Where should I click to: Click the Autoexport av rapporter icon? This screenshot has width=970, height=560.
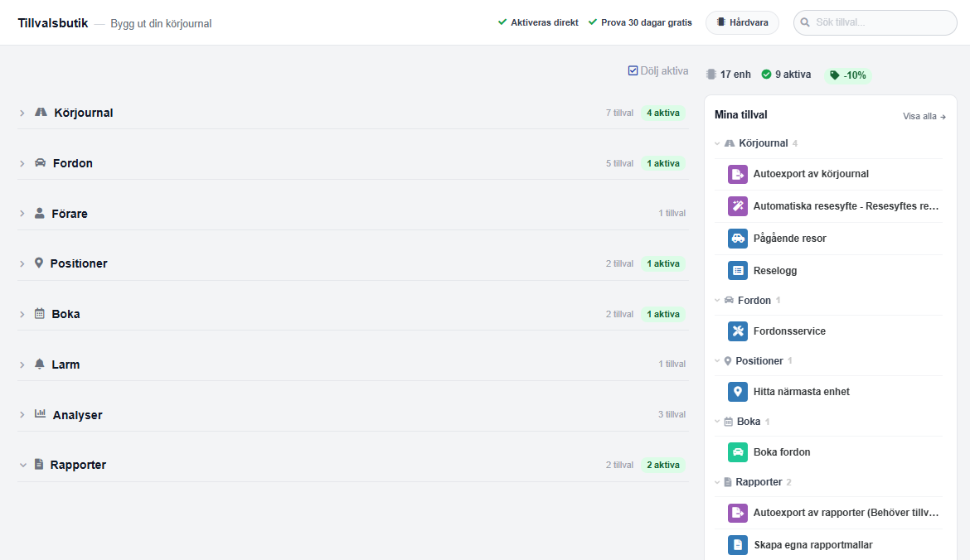click(x=737, y=513)
